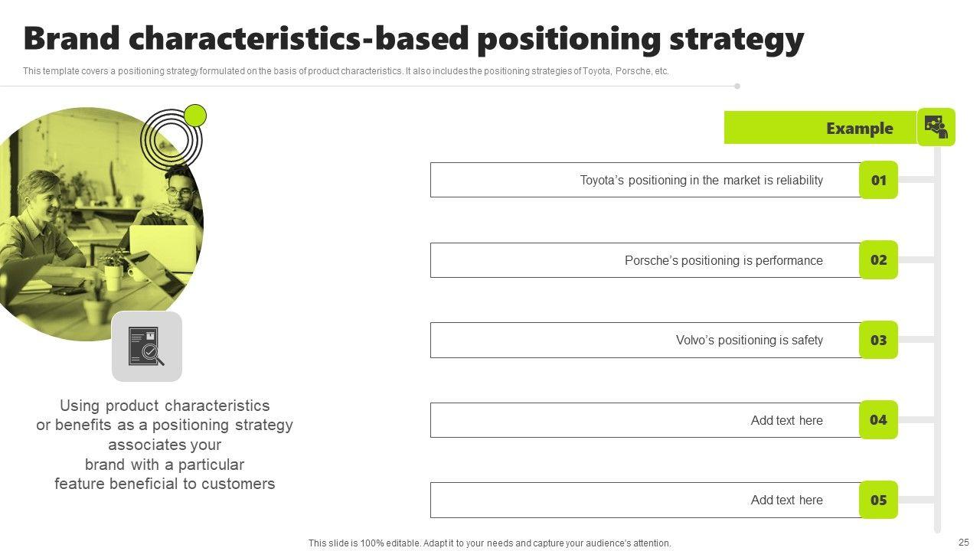This screenshot has width=980, height=551.
Task: Click the green 01 number badge
Action: pos(878,180)
